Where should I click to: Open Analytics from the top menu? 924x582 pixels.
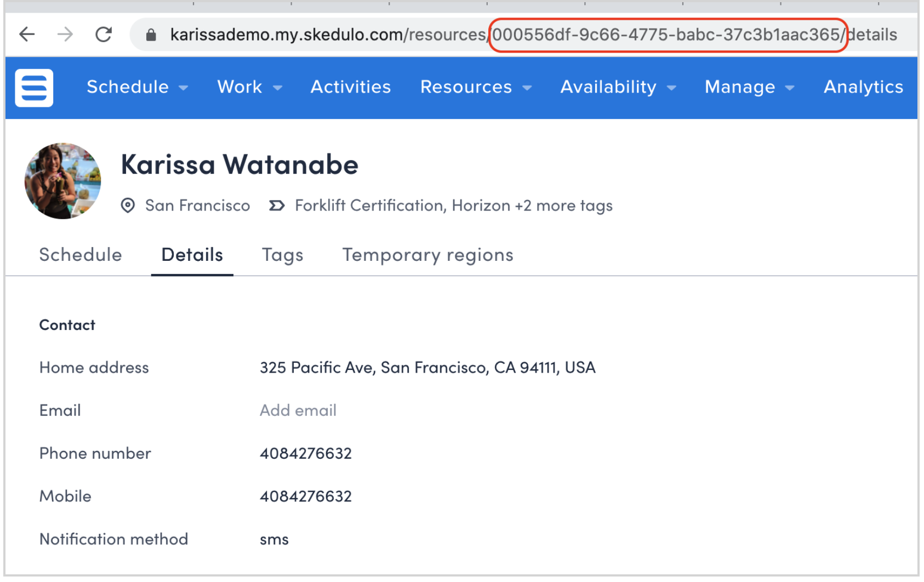863,87
